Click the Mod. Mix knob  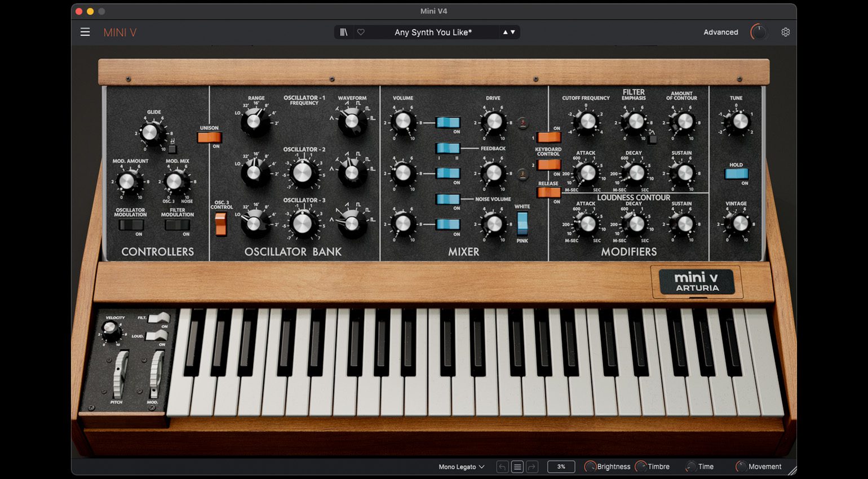click(175, 181)
